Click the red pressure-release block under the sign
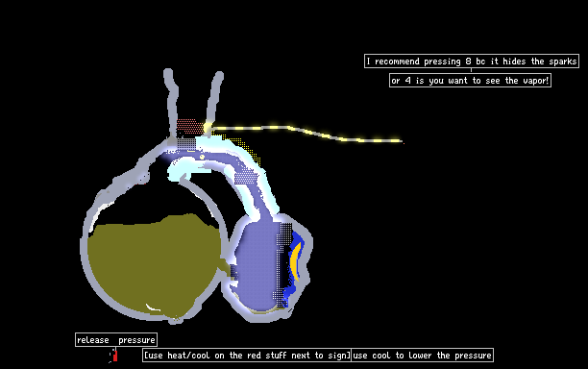Viewport: 588px width, 369px height. point(115,356)
